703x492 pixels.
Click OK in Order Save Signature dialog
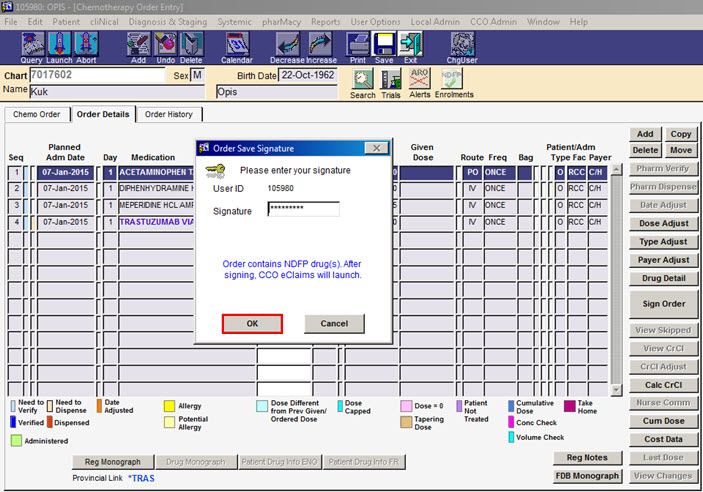coord(252,324)
